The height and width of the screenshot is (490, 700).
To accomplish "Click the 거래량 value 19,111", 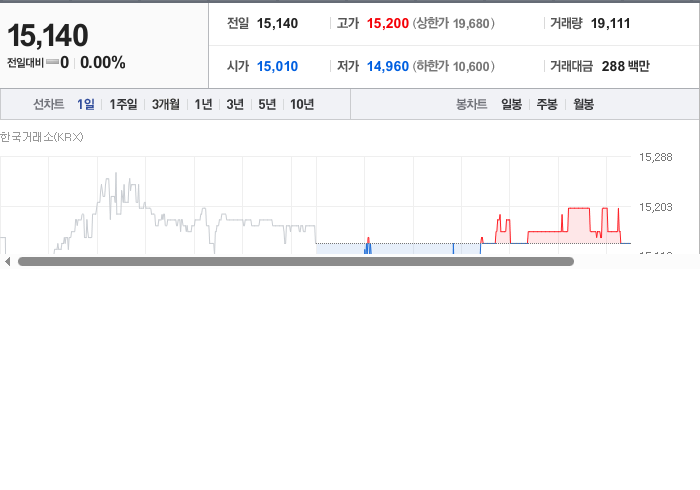I will pyautogui.click(x=610, y=23).
